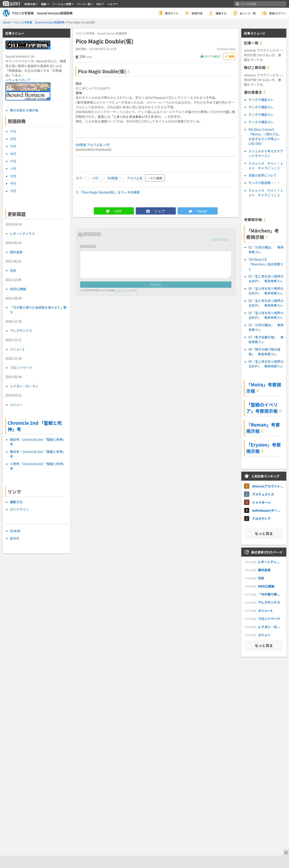
Task: Open Chronicle 2nd 「聖戦と死神」考 heading link
Action: 35,426
